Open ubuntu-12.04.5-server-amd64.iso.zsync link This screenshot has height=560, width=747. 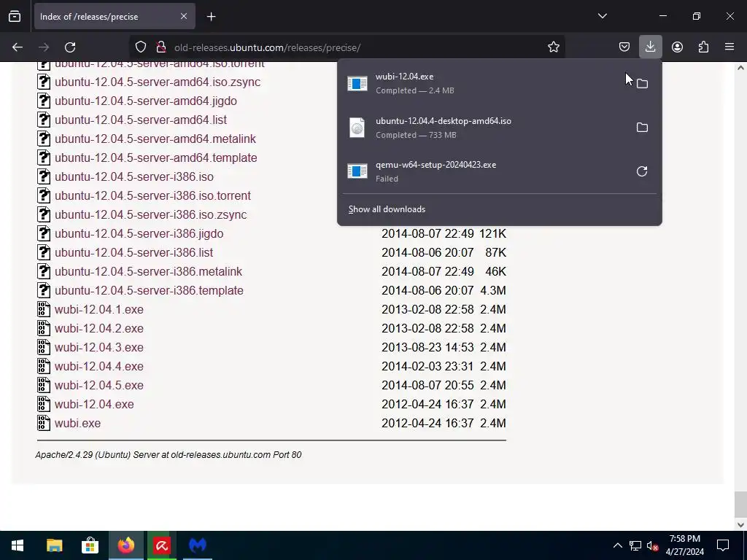tap(158, 82)
